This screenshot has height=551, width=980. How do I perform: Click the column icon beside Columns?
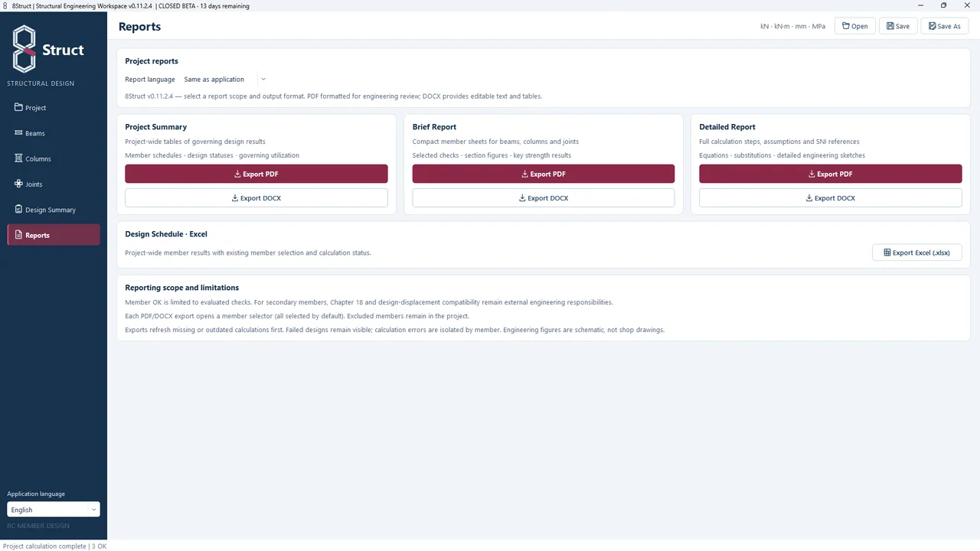coord(19,158)
